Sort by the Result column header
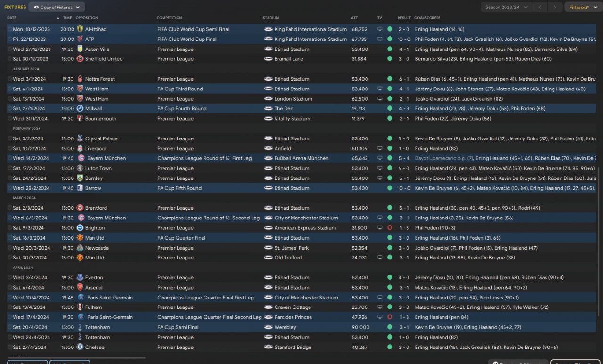Screen dimensions: 603x364 [x=404, y=18]
